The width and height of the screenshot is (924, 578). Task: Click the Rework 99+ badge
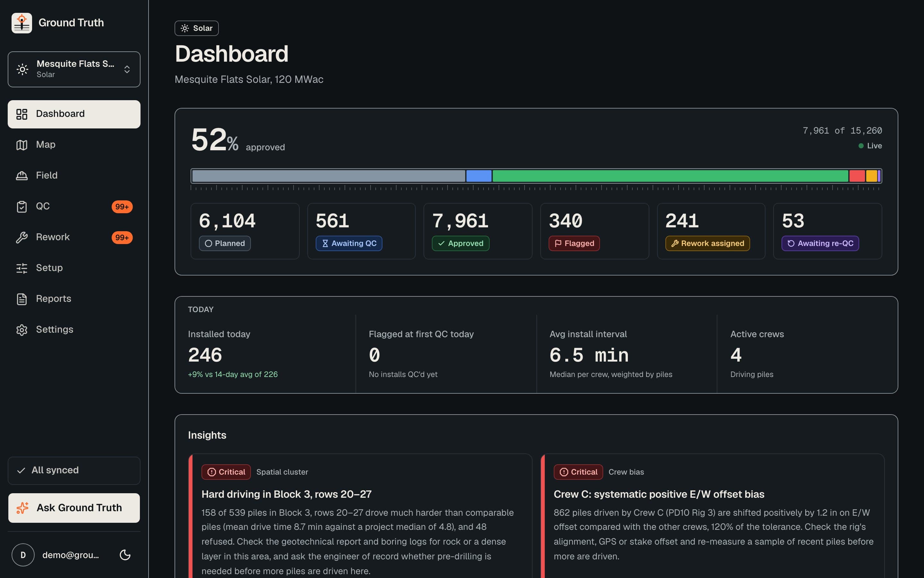coord(122,237)
